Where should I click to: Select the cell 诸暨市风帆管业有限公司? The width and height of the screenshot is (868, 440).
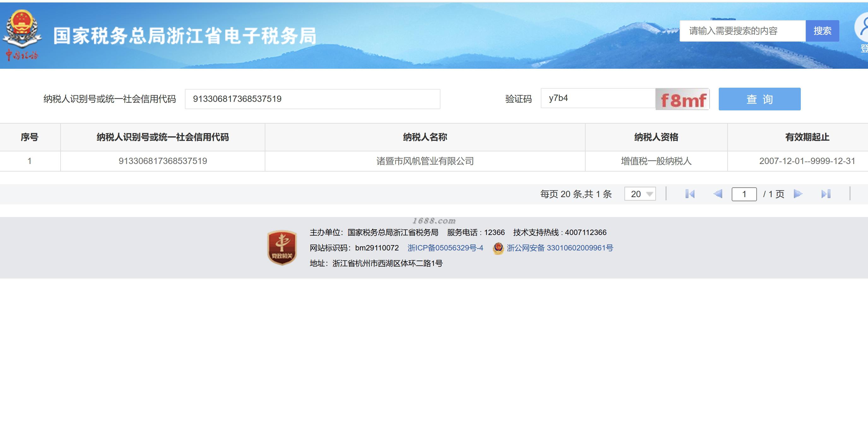click(425, 161)
